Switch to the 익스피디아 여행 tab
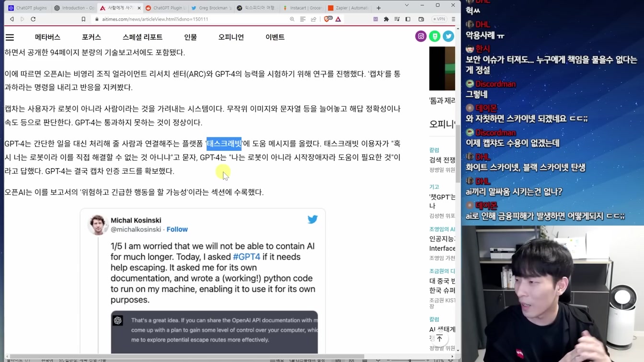 (256, 8)
